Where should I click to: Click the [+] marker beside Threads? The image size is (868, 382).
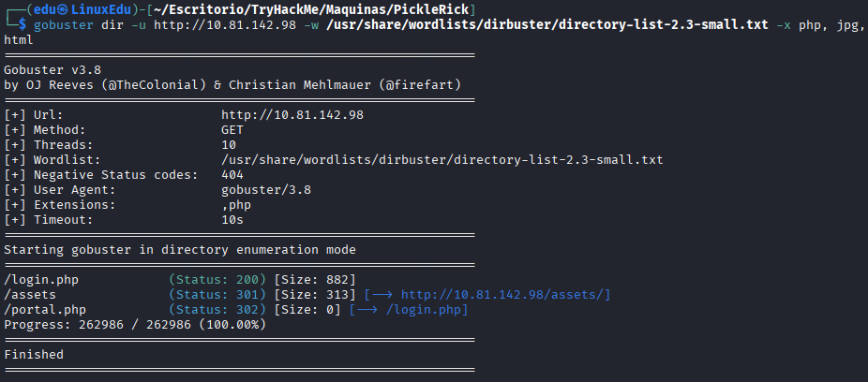coord(15,145)
